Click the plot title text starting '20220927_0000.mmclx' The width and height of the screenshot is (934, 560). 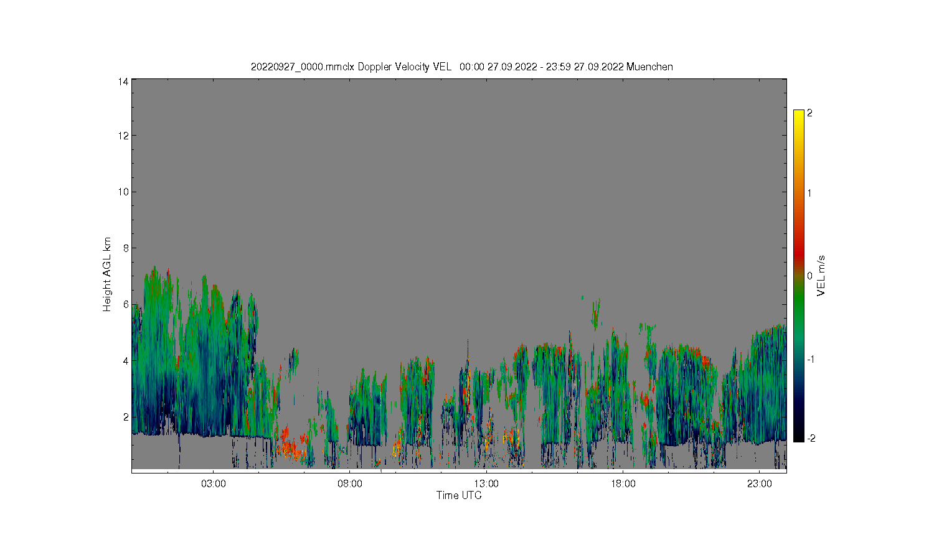click(x=461, y=67)
